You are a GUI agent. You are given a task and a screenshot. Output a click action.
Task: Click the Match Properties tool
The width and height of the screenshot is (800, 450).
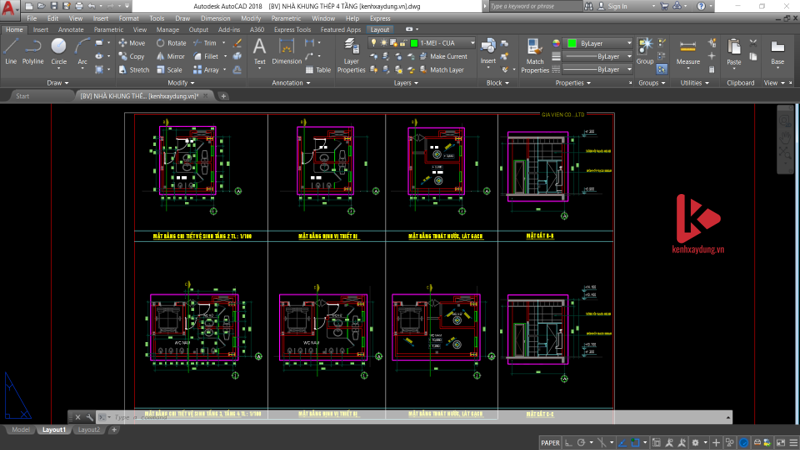coord(535,56)
